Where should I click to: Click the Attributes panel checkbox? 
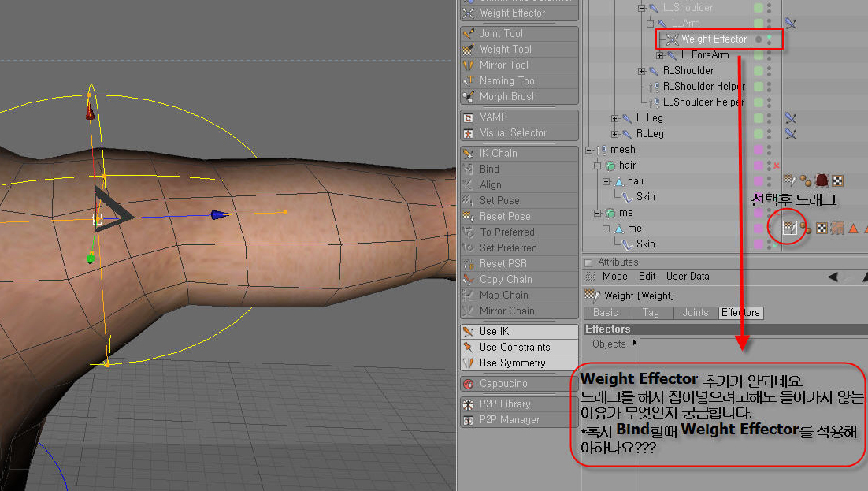pyautogui.click(x=588, y=262)
